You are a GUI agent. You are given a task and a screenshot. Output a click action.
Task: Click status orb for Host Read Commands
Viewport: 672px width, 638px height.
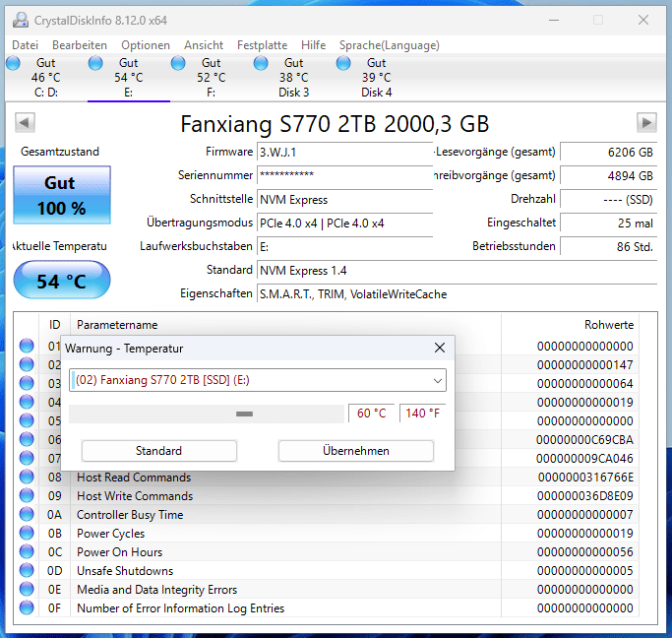pos(27,477)
